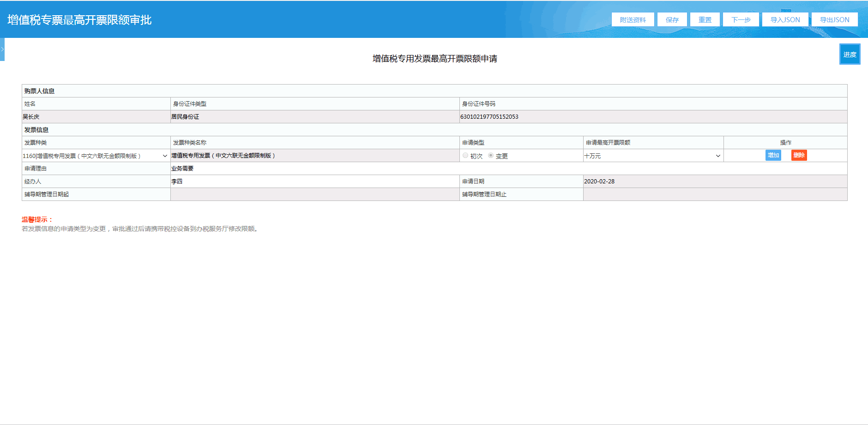This screenshot has height=425, width=868.
Task: Click the 辅导期管理日期止 field
Action: coord(715,194)
